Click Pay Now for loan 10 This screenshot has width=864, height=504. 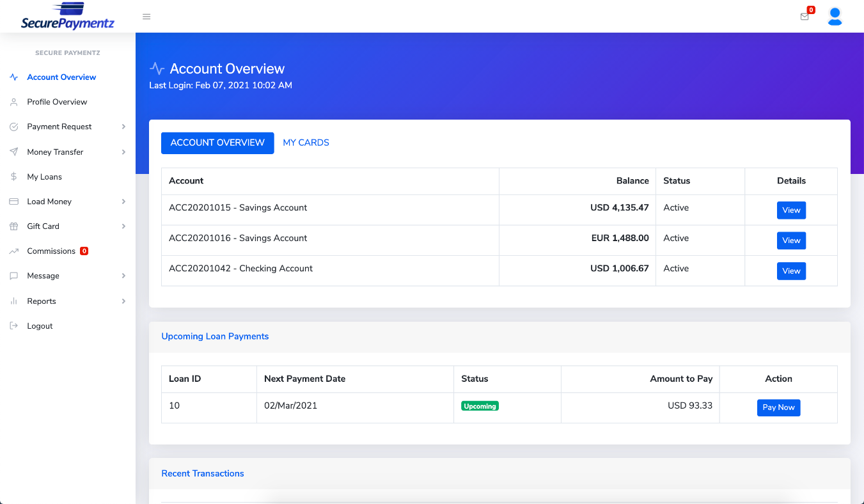(778, 407)
